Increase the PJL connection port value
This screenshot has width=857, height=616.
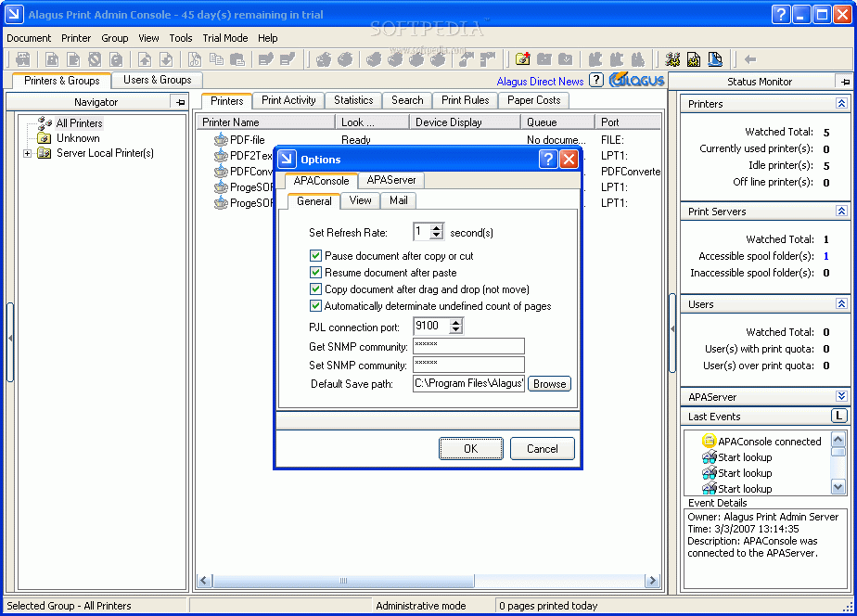(x=455, y=322)
